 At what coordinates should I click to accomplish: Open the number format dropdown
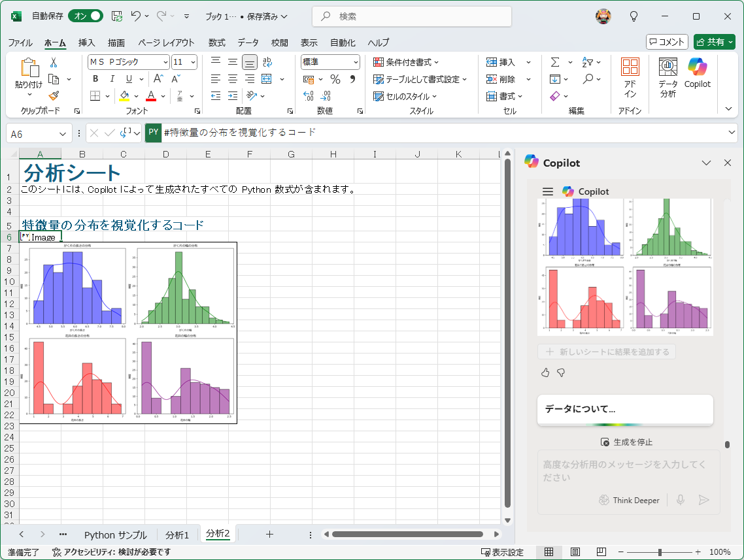(x=356, y=62)
